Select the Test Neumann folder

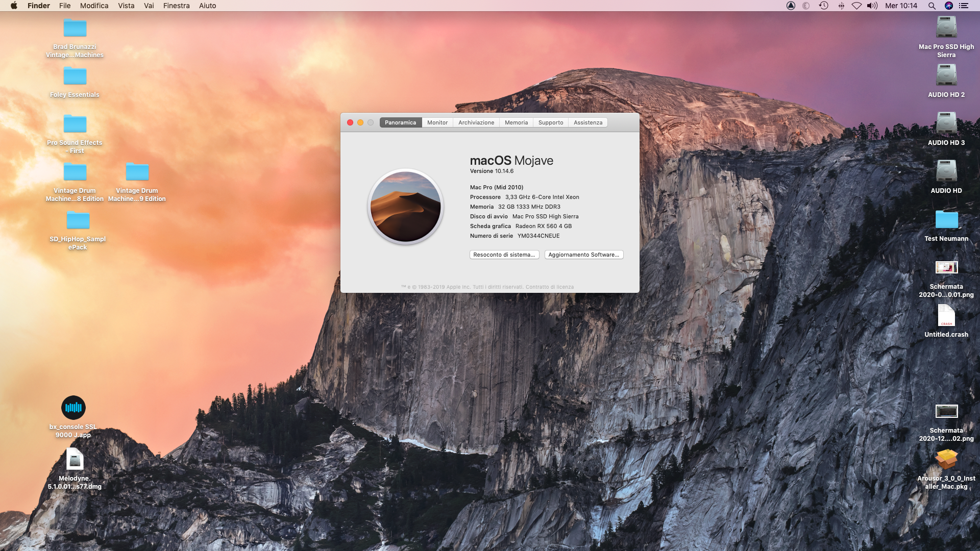click(946, 220)
